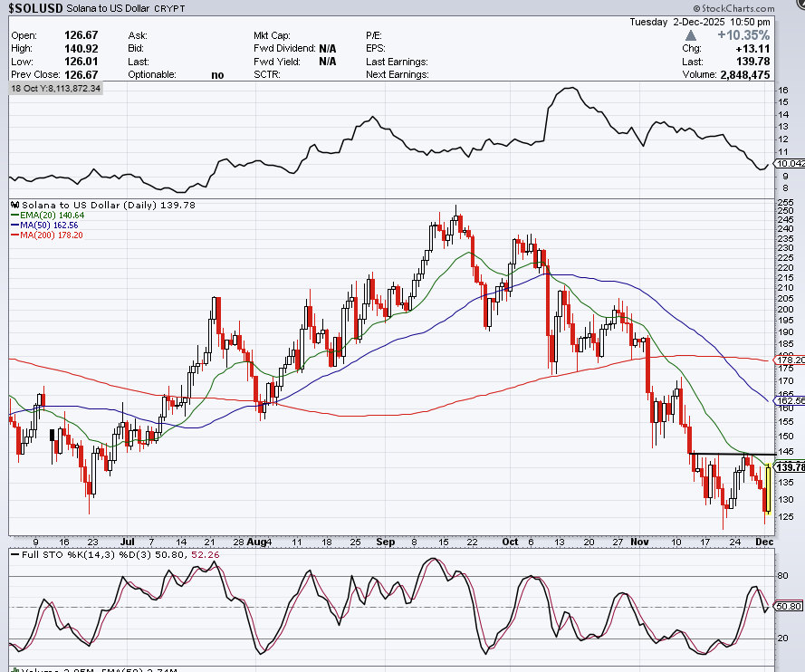Click the yellow highlighted latest candle
This screenshot has width=805, height=672.
768,489
